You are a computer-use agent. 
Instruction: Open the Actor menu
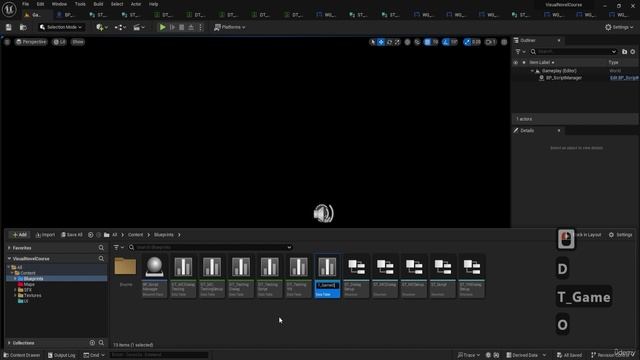136,4
